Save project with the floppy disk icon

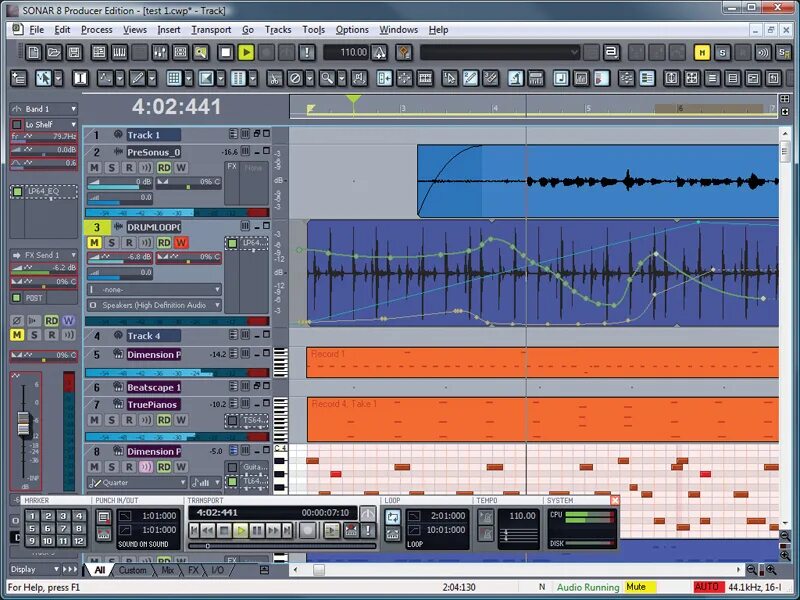[x=74, y=52]
